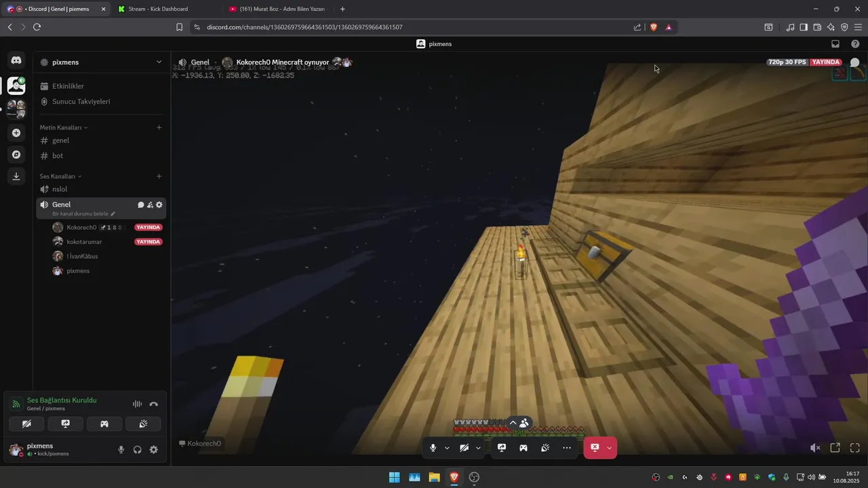Screen dimensions: 868x488
Task: Open the Inbox icon in Discord header
Action: (x=835, y=44)
